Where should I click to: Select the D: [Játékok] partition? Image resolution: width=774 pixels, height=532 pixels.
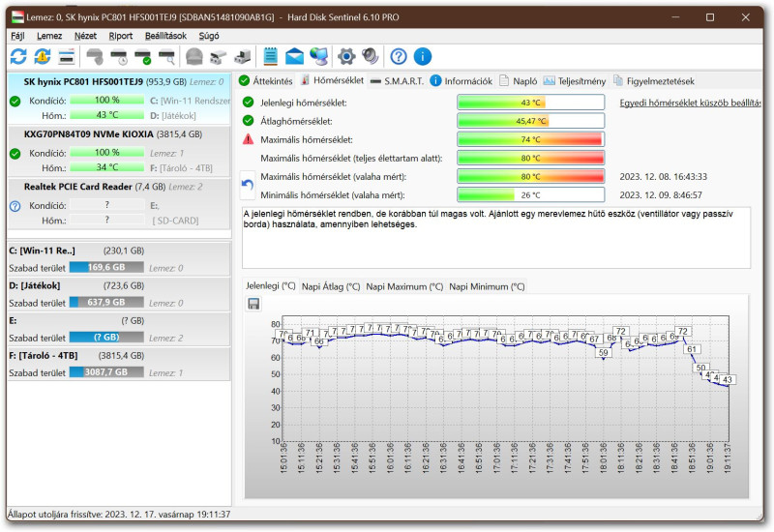[119, 294]
